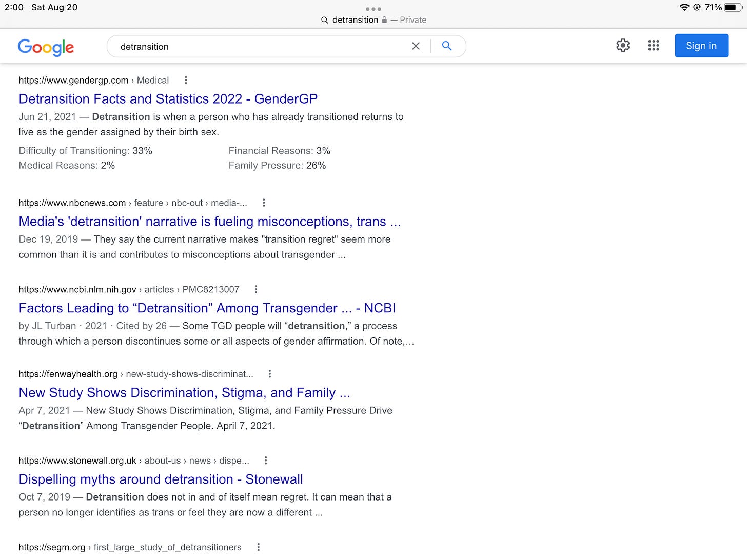
Task: Click 'Family Pressure: 26%' text
Action: click(x=277, y=165)
